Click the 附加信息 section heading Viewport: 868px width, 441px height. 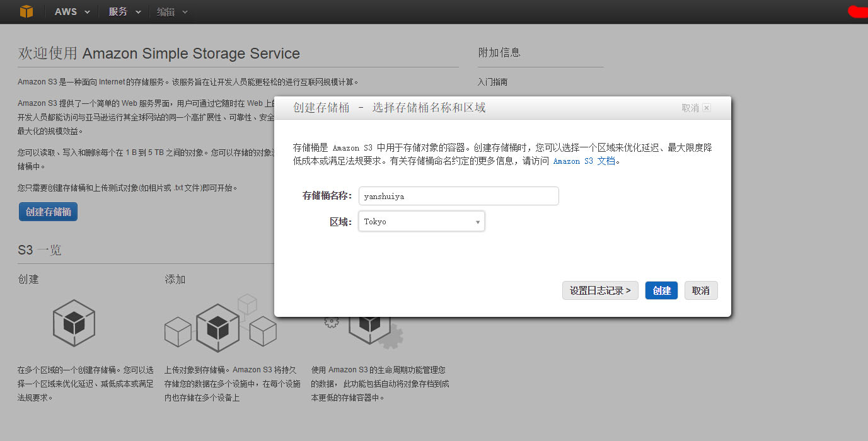click(499, 52)
